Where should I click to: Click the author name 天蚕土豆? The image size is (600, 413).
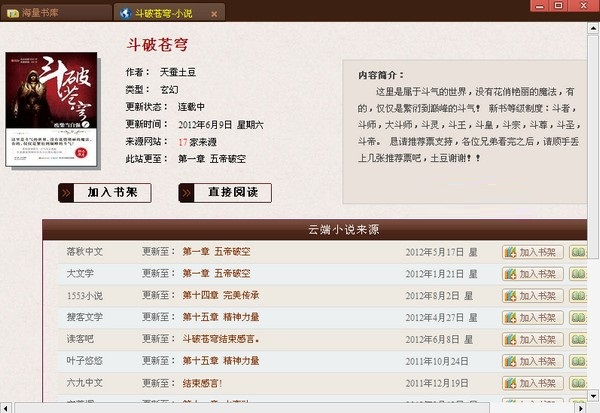point(178,72)
